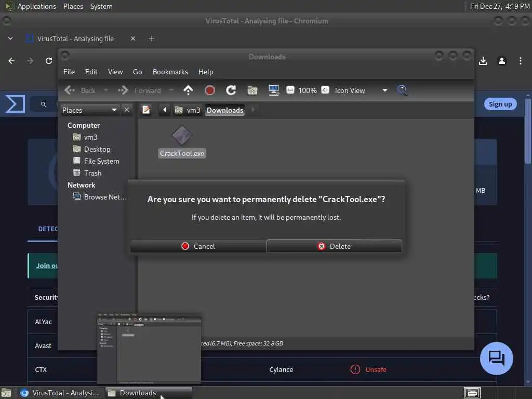
Task: Select the VirusTotal - Analysing file tab
Action: point(75,38)
